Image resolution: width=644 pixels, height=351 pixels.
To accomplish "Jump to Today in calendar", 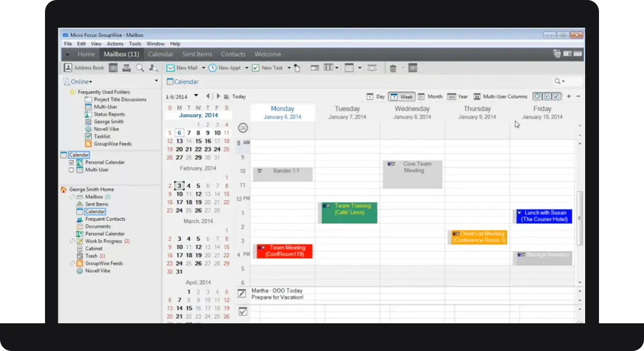I will point(234,96).
